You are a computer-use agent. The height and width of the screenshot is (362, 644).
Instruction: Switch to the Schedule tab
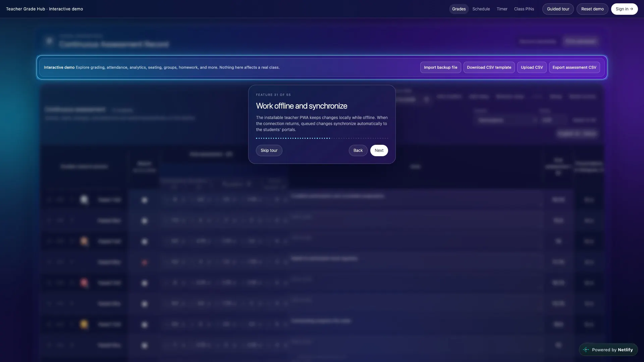481,9
